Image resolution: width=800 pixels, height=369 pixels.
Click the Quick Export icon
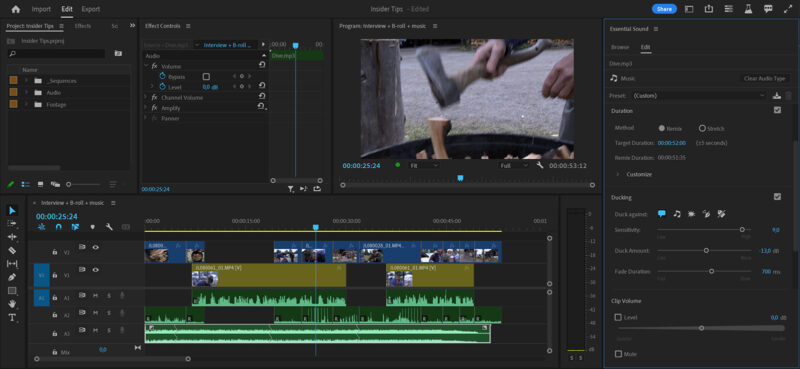709,9
